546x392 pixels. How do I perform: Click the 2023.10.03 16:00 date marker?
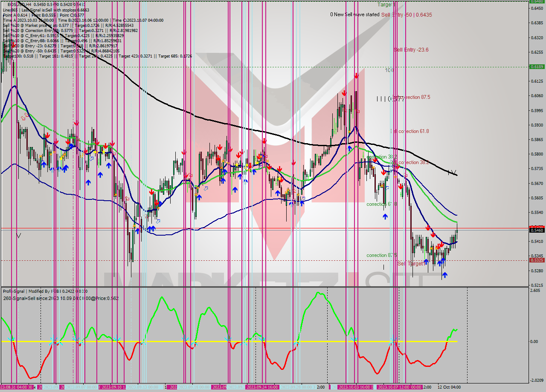point(355,387)
